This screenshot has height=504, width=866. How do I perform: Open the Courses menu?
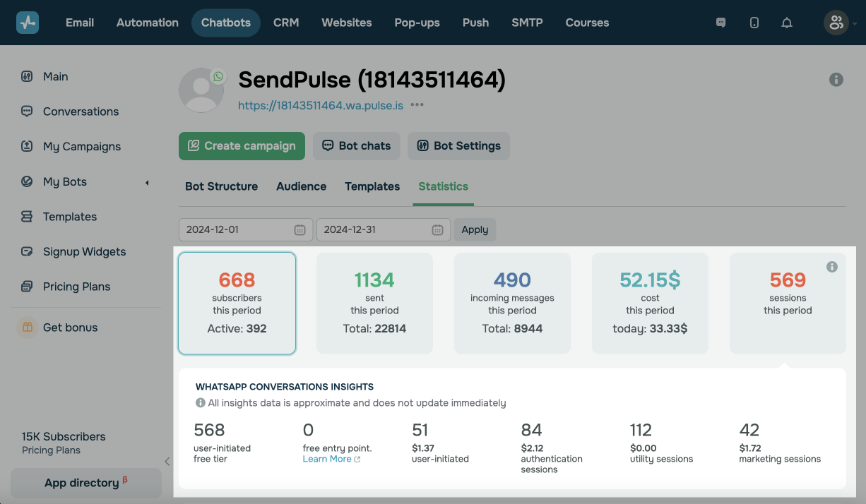point(587,23)
